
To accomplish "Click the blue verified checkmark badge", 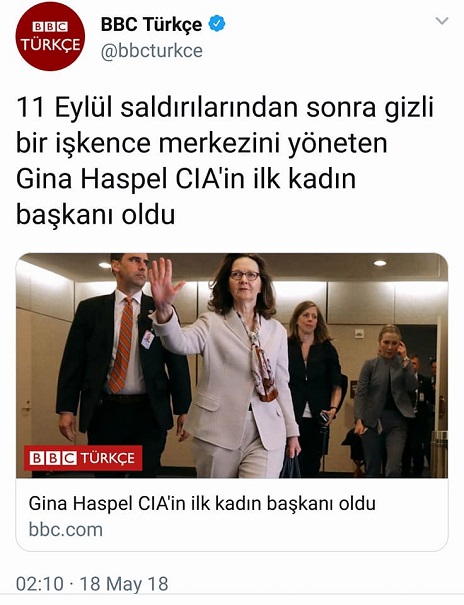I will click(x=217, y=24).
